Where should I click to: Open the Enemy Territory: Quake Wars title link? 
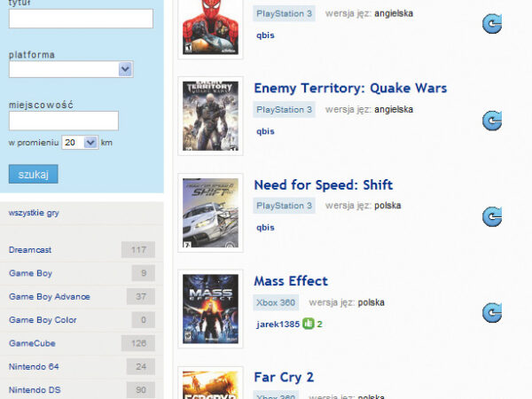pyautogui.click(x=350, y=89)
